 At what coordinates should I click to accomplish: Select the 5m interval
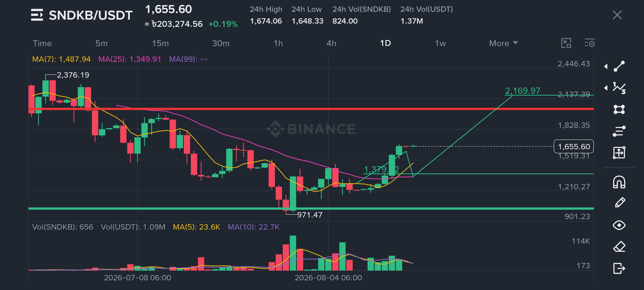(101, 43)
